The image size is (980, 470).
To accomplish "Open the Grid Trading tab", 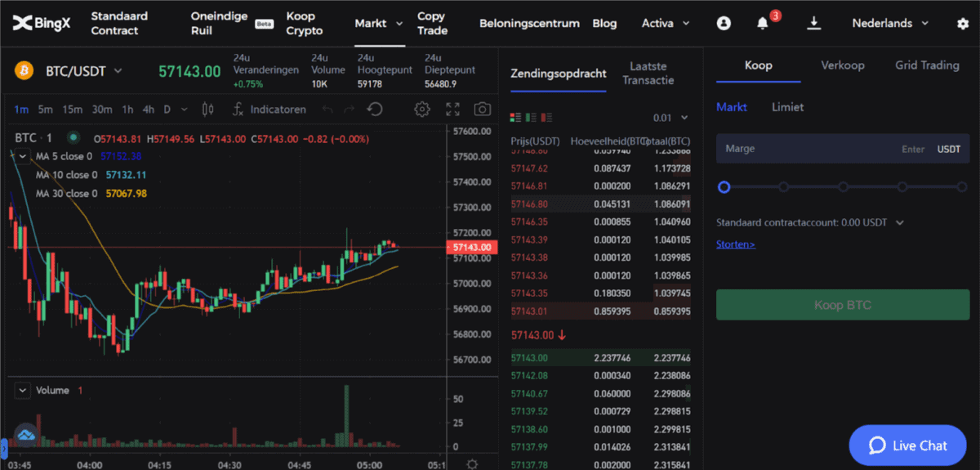I will pos(927,65).
